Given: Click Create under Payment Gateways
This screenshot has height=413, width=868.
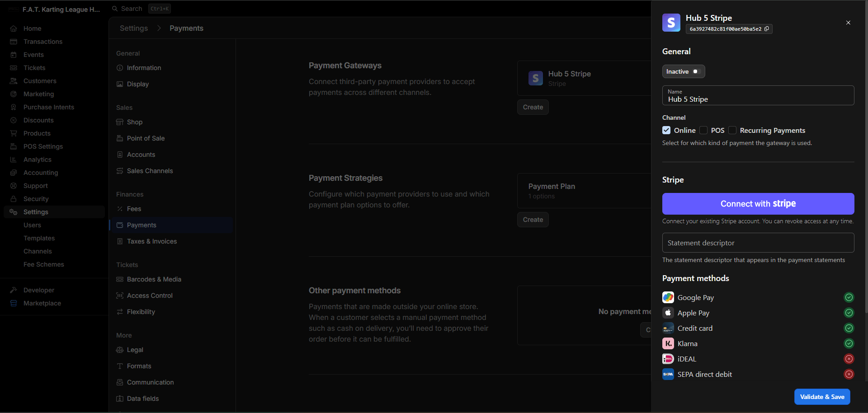Looking at the screenshot, I should 533,107.
